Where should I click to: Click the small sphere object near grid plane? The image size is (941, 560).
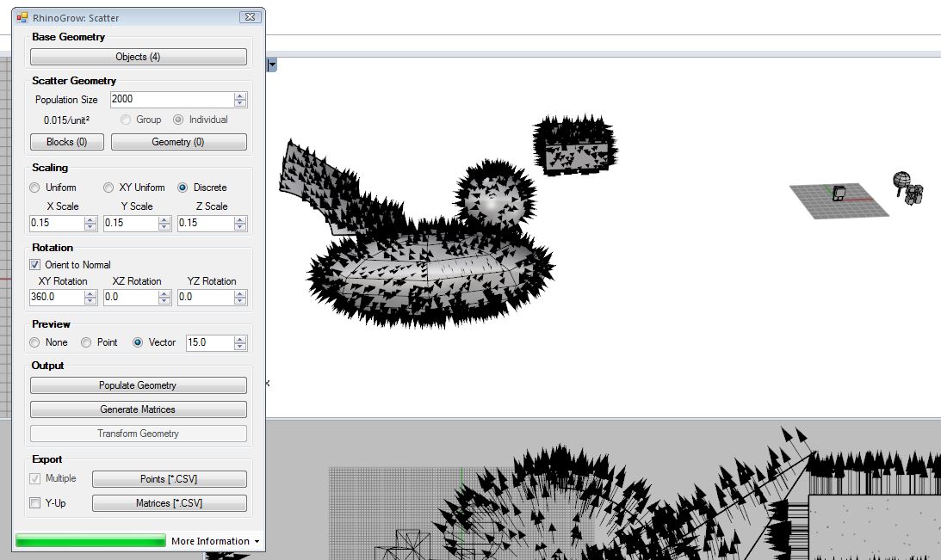point(901,180)
